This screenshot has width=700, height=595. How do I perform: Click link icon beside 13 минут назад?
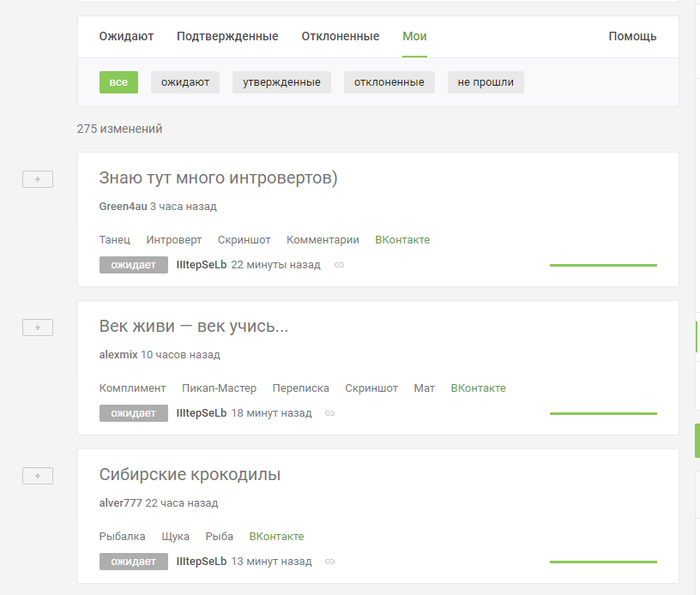click(x=330, y=562)
